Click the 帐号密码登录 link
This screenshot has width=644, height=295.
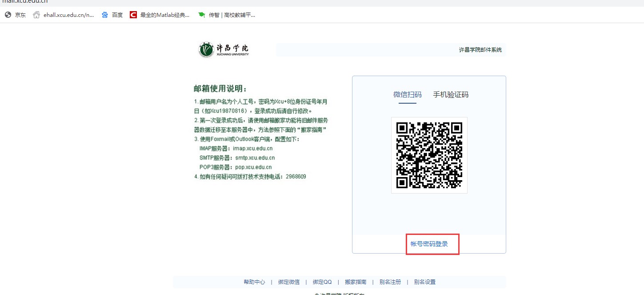pyautogui.click(x=429, y=244)
